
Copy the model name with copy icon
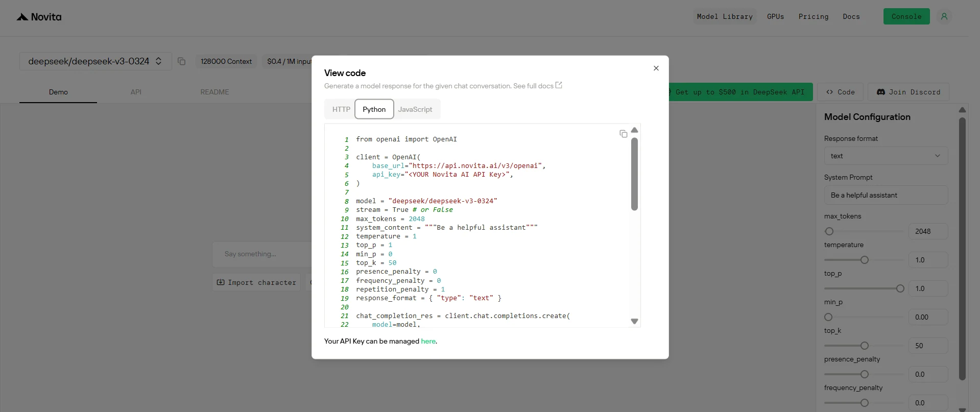(x=181, y=61)
